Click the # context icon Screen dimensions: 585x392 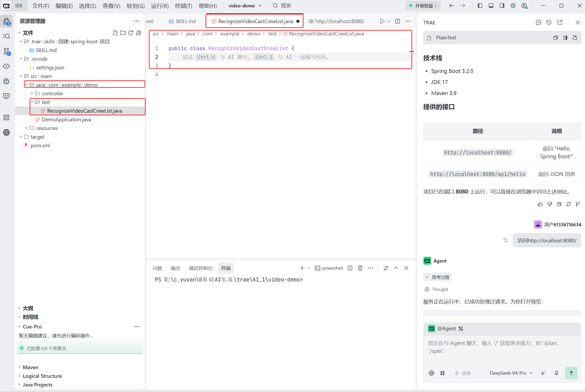(442, 373)
